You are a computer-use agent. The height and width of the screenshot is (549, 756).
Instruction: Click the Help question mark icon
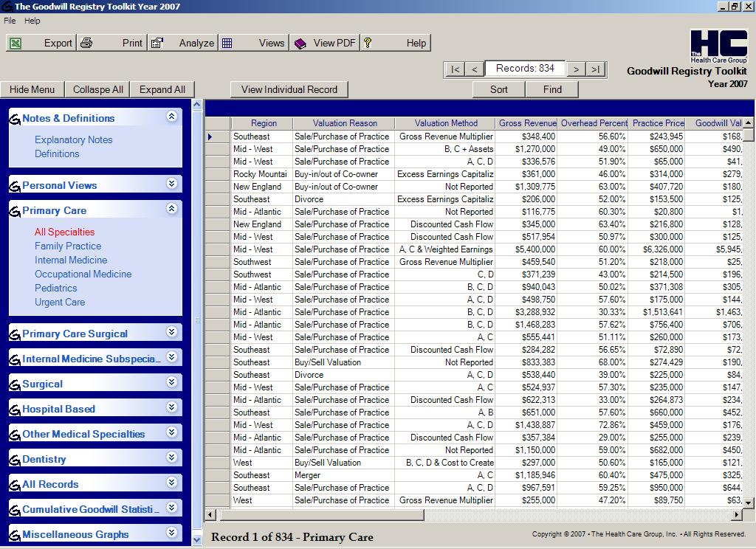coord(368,43)
